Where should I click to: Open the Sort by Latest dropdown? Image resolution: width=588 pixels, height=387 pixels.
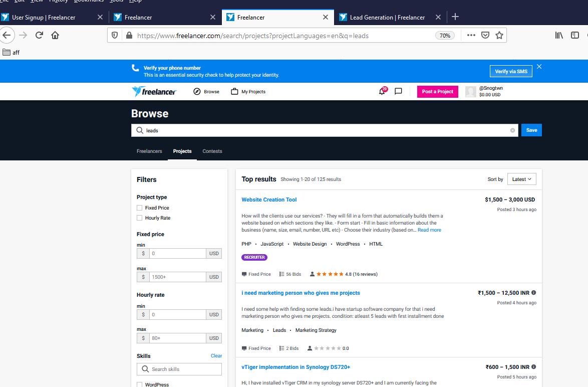(521, 179)
